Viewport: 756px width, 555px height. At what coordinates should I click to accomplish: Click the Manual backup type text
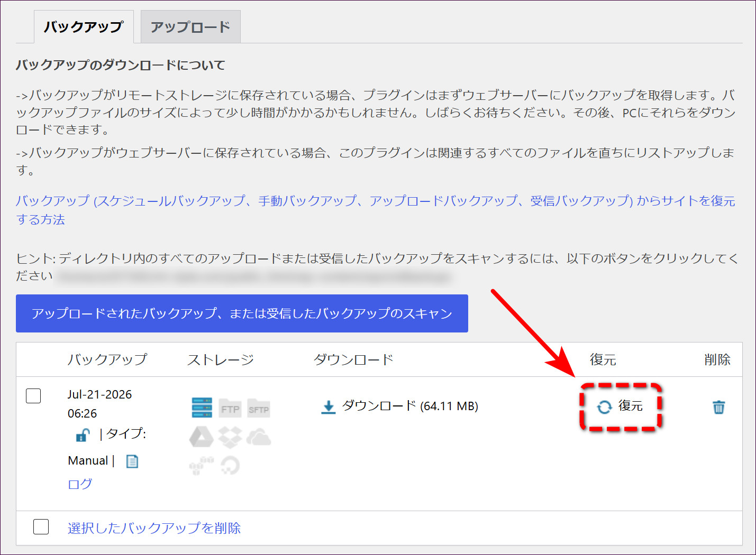(88, 460)
